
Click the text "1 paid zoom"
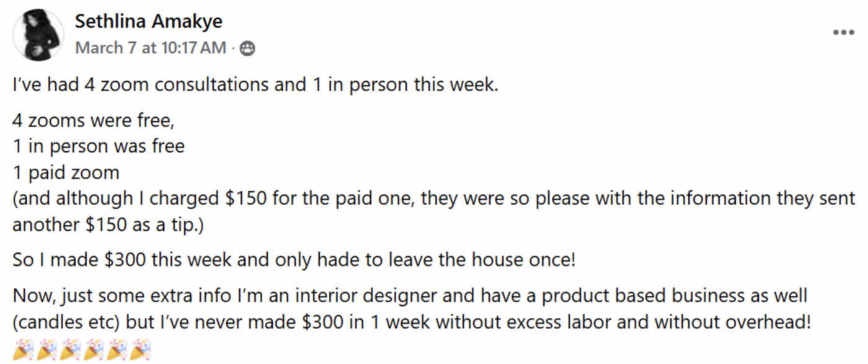point(66,172)
